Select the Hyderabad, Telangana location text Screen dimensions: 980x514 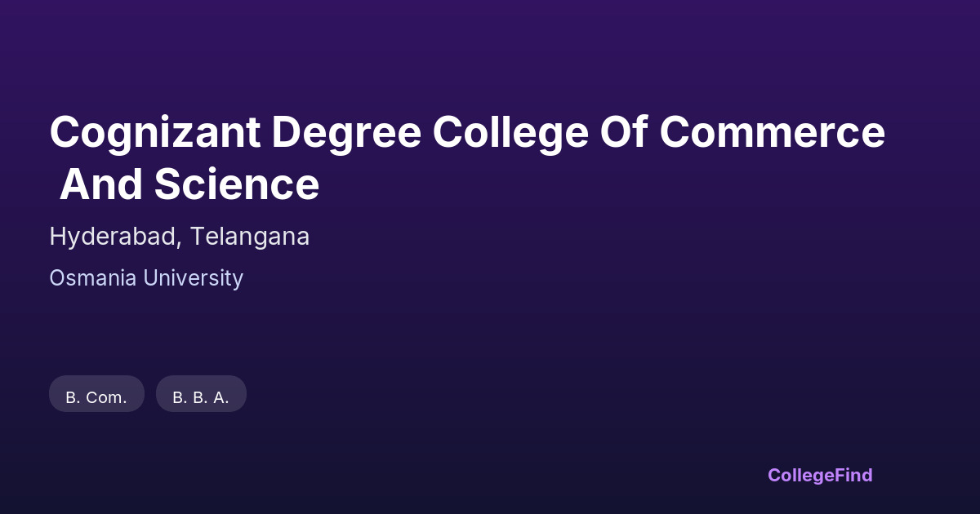click(179, 237)
